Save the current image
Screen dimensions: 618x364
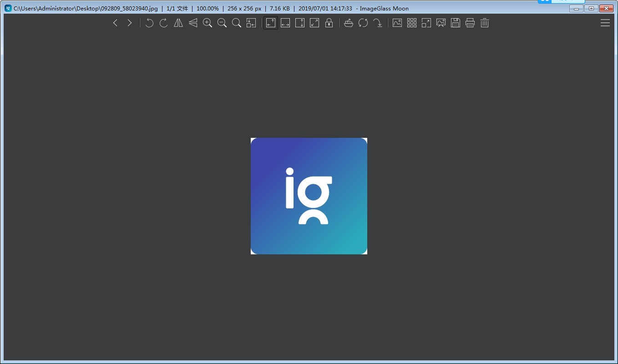(x=456, y=23)
